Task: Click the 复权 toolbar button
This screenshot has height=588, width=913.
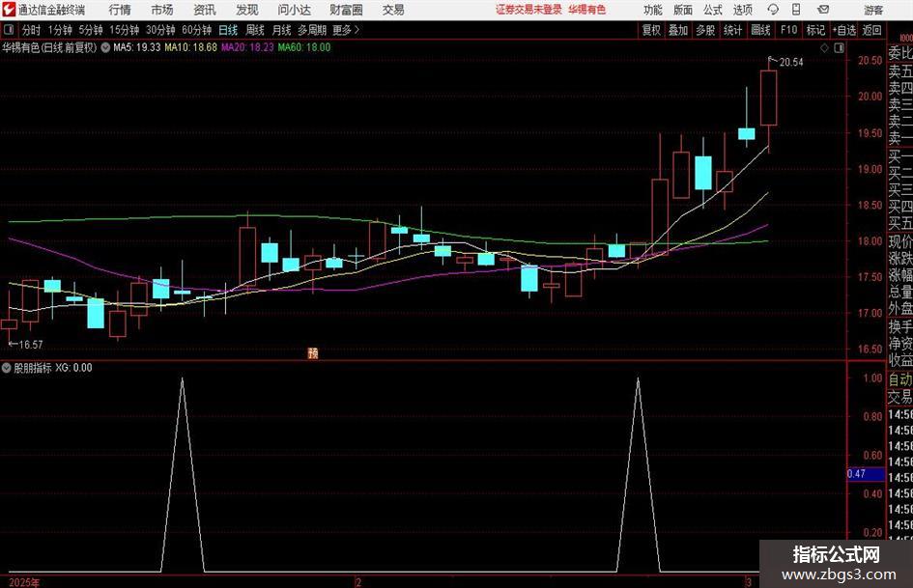Action: tap(651, 30)
